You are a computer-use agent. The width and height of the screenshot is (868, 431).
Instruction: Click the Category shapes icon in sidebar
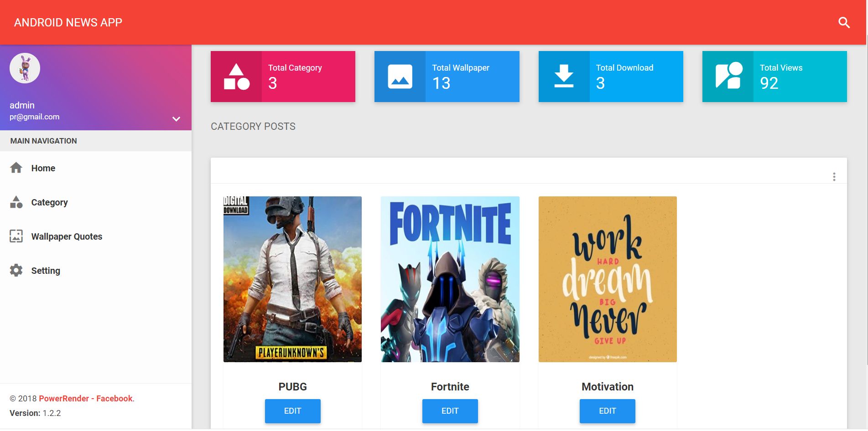click(x=16, y=202)
